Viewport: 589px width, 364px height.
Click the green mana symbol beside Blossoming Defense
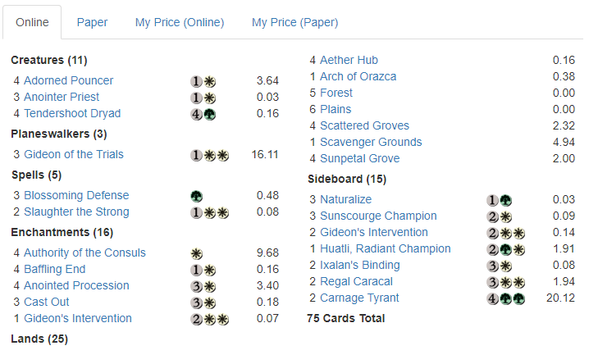point(197,195)
